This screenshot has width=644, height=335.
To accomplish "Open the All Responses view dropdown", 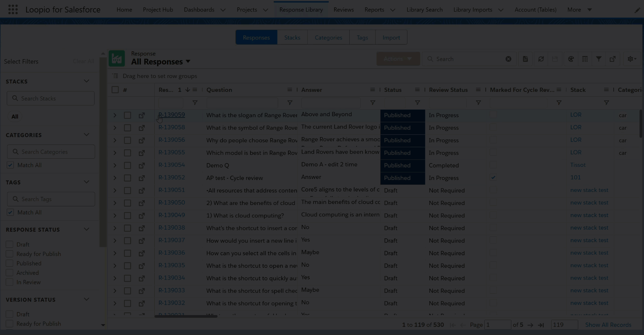I will point(188,61).
